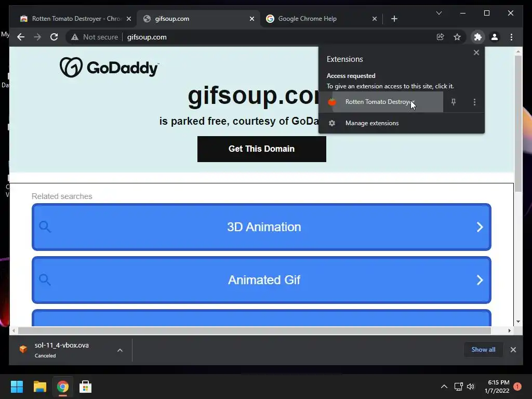Open more options for Rotten Tomato Destroyer
The height and width of the screenshot is (399, 532).
click(474, 102)
